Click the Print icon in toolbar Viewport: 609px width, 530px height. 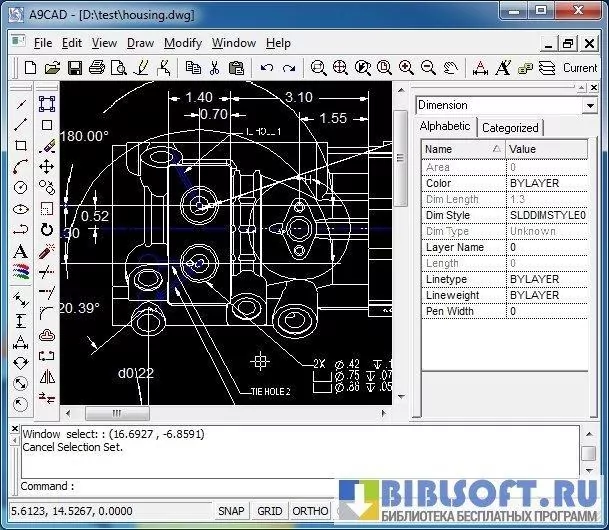click(97, 68)
